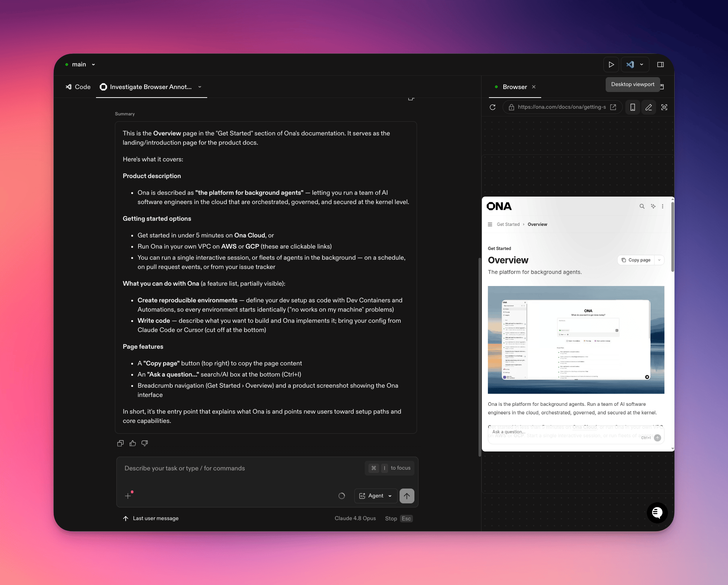Toggle the right side panel layout icon
Viewport: 728px width, 585px height.
tap(661, 65)
